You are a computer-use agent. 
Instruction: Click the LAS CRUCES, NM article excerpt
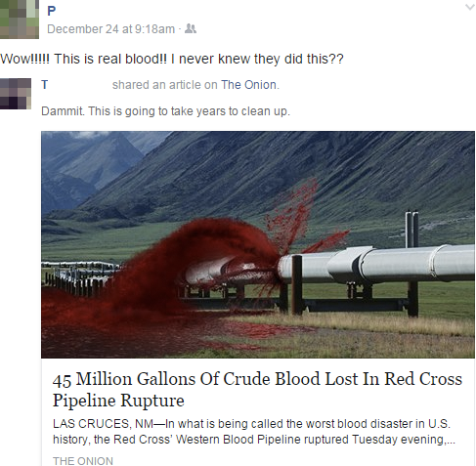(x=253, y=432)
